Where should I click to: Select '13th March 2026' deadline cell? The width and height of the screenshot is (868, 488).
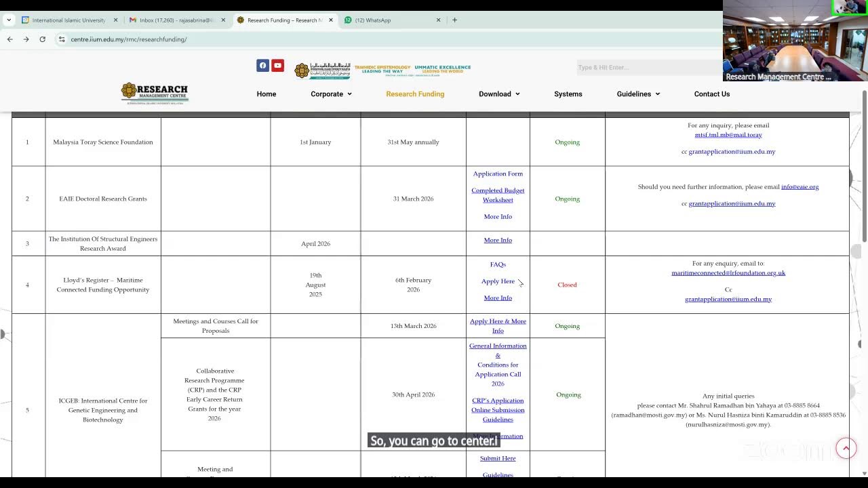(x=413, y=327)
